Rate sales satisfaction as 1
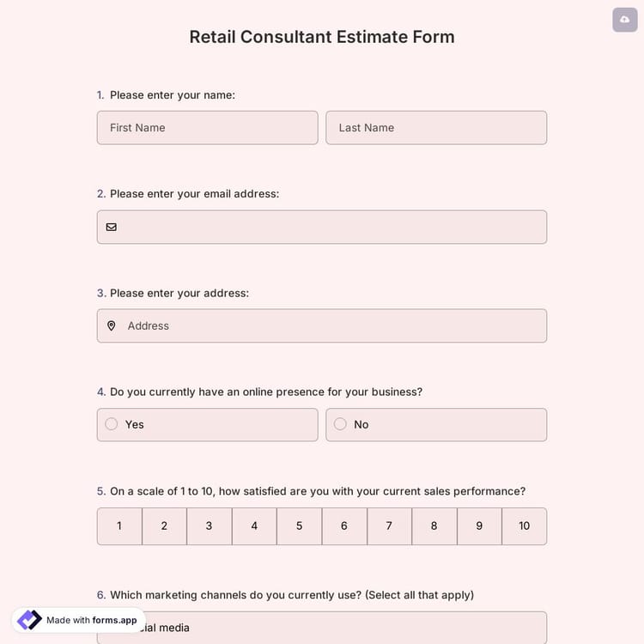 pyautogui.click(x=119, y=526)
